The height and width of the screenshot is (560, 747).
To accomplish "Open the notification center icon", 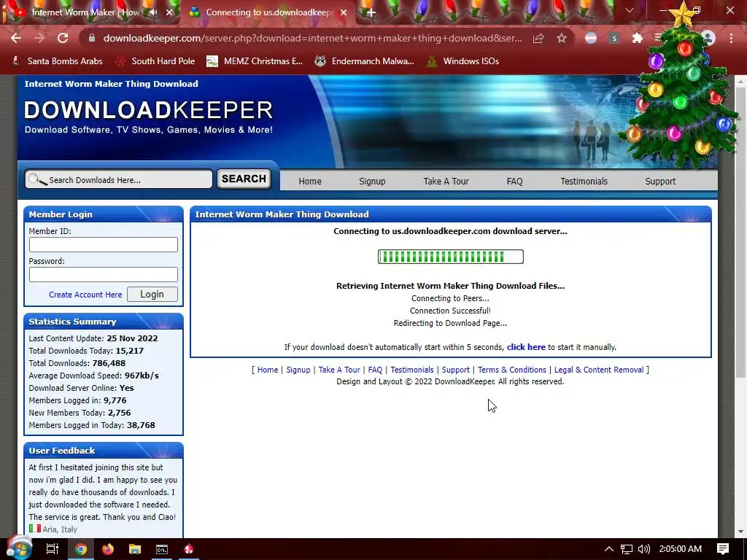I will pos(723,549).
